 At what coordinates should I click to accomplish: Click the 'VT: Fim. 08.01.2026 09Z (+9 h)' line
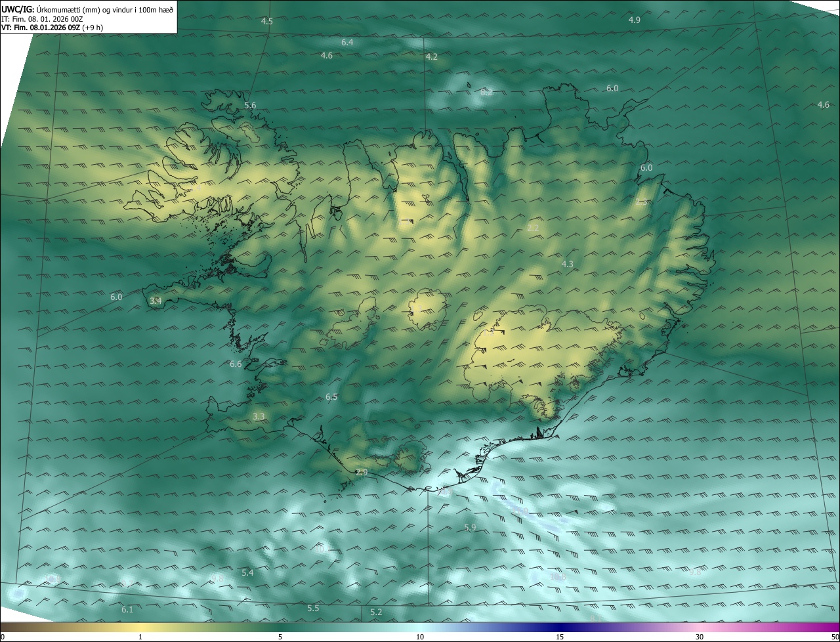point(52,28)
